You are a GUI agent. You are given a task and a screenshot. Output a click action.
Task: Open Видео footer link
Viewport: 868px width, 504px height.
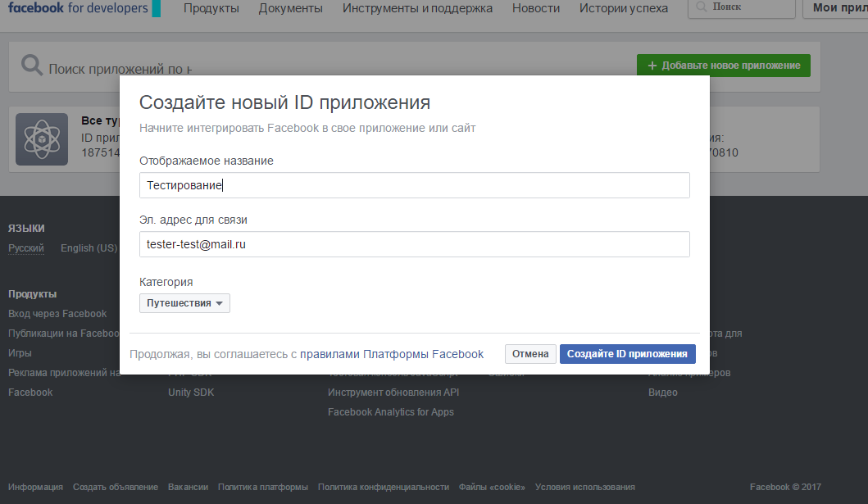tap(662, 393)
